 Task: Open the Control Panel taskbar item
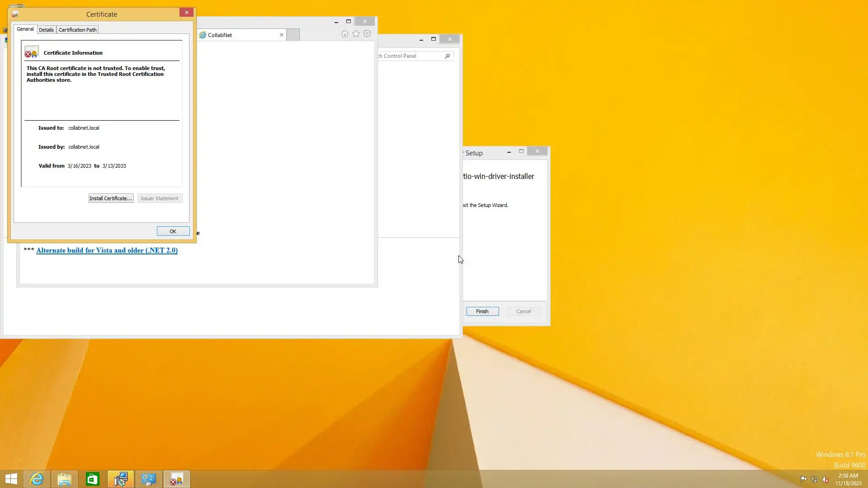pyautogui.click(x=149, y=479)
